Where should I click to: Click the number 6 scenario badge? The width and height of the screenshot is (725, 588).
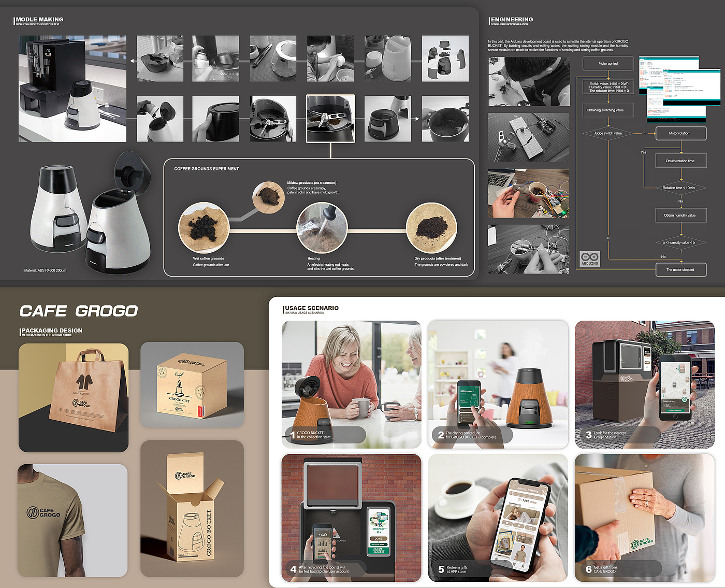pyautogui.click(x=589, y=569)
